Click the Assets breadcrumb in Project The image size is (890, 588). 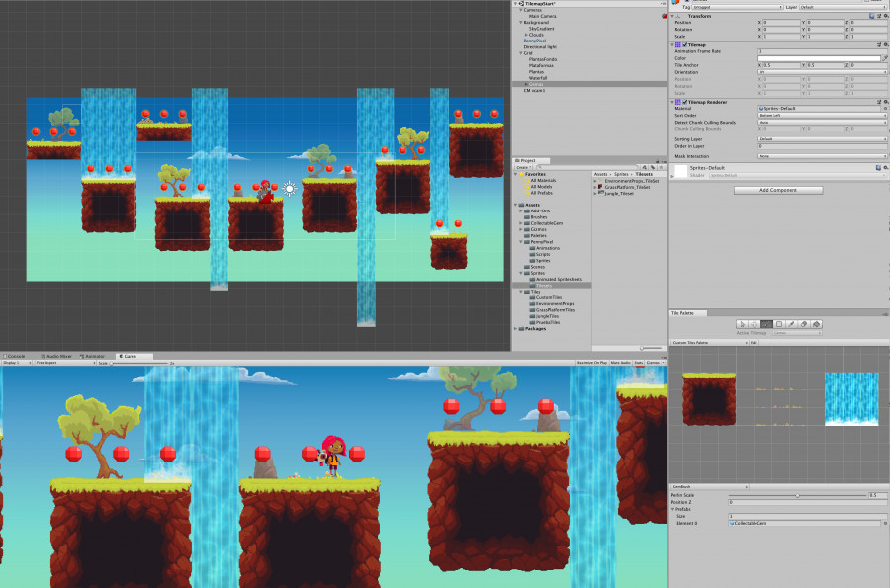click(x=600, y=174)
